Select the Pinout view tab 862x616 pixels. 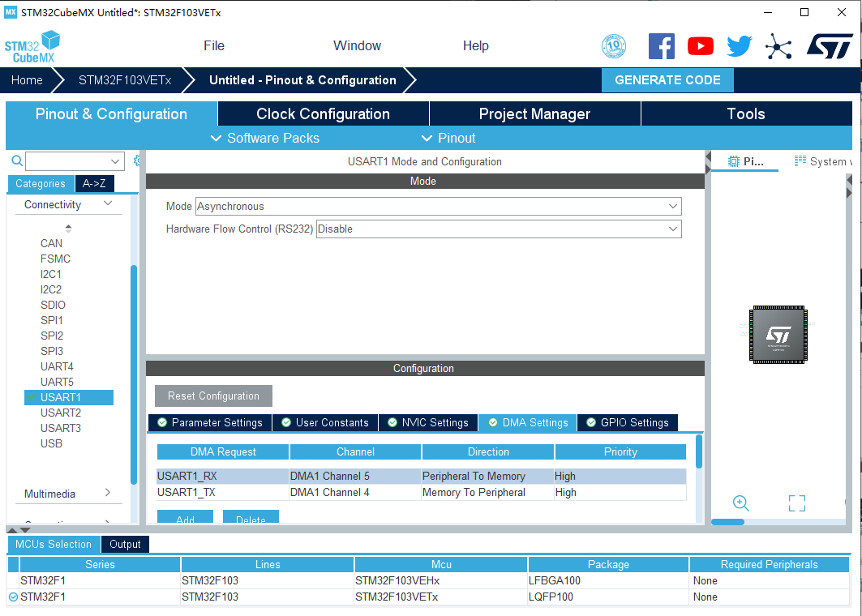click(745, 161)
